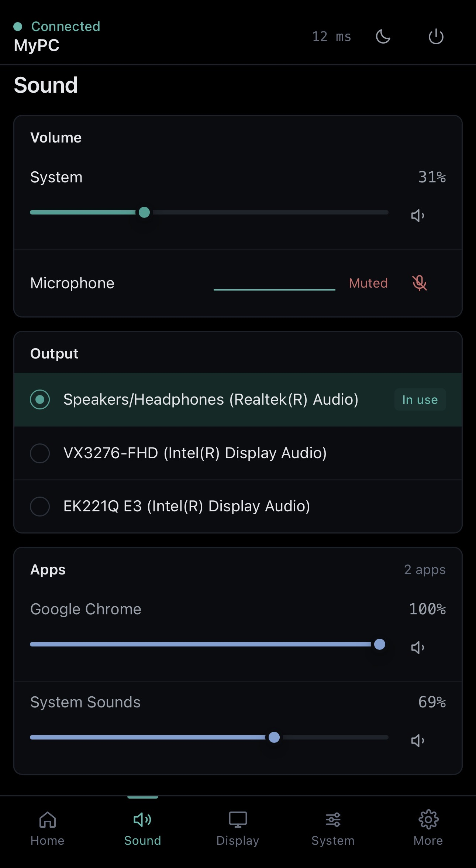Click the Sound tab in bottom bar
The height and width of the screenshot is (868, 476).
click(143, 828)
